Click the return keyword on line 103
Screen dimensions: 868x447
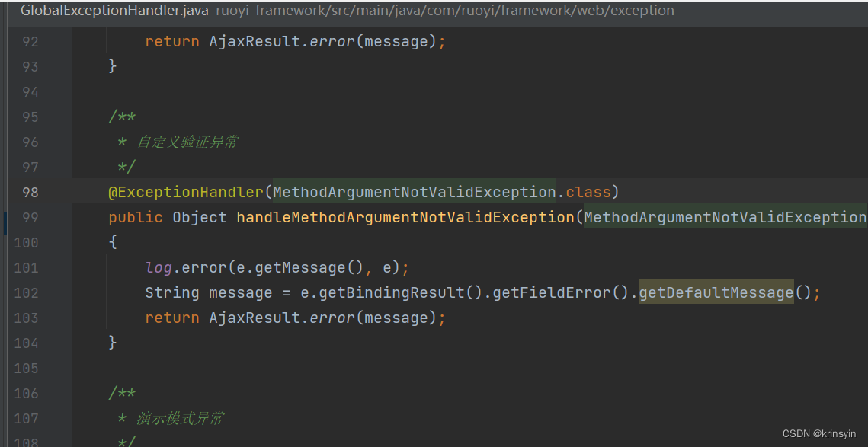172,317
